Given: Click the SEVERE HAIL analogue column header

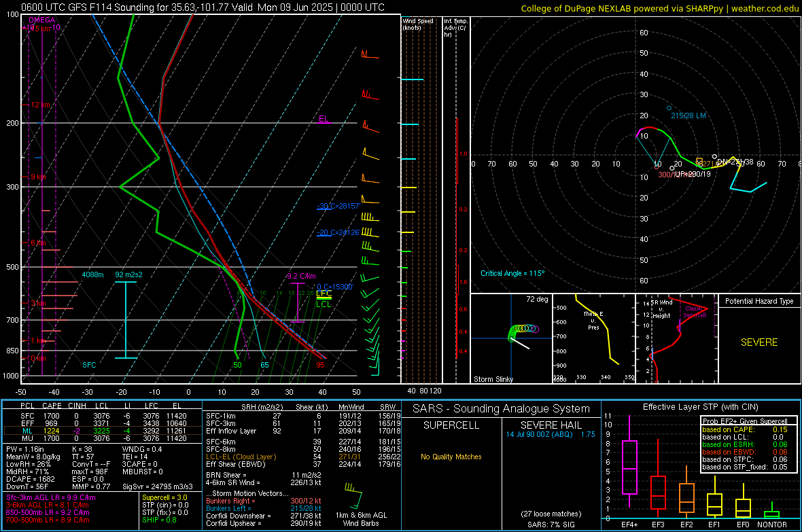Looking at the screenshot, I should tap(551, 425).
